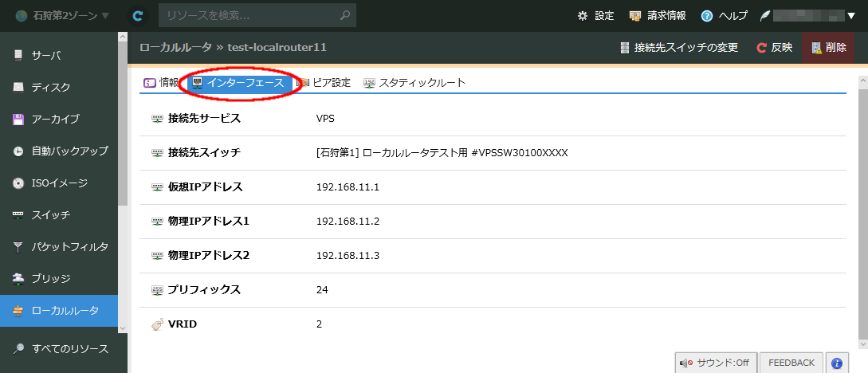Image resolution: width=868 pixels, height=373 pixels.
Task: Click the 削除 delete button
Action: tap(828, 48)
